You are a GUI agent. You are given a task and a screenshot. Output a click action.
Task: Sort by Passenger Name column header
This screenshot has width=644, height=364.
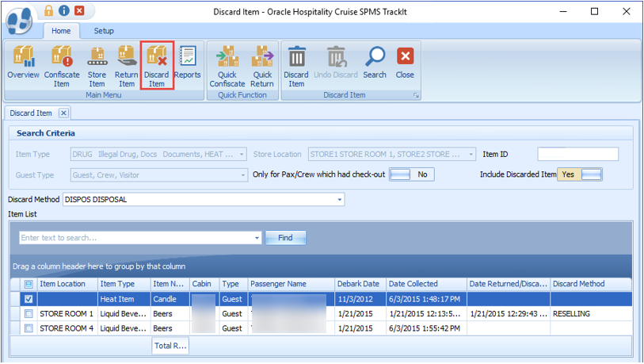[292, 284]
